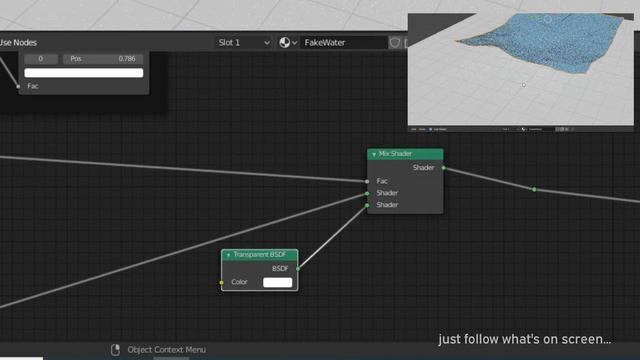Click the FakeWater material name field
Viewport: 640px width, 360px height.
coord(344,42)
